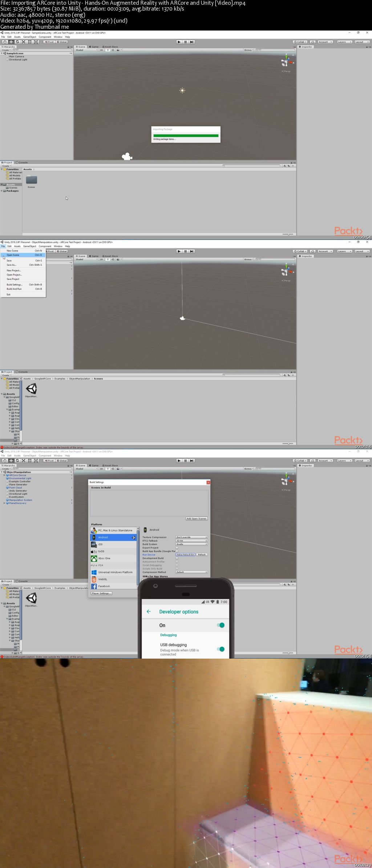Open the Layout dropdown in the SampleScene frame

[362, 42]
